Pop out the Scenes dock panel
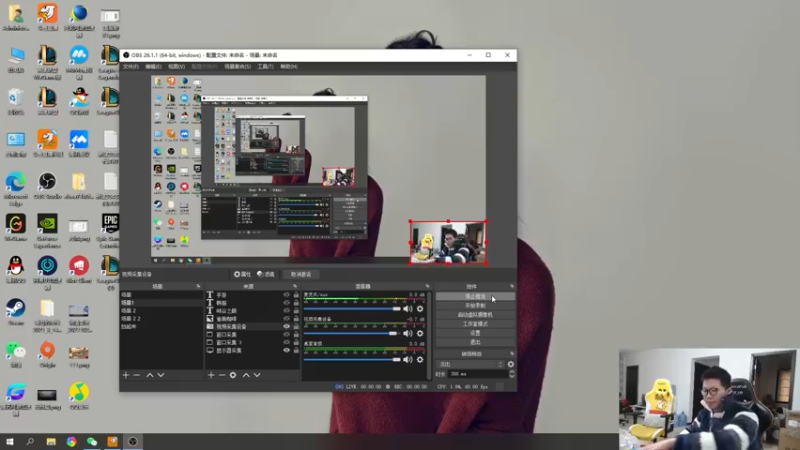This screenshot has width=800, height=450. 198,286
